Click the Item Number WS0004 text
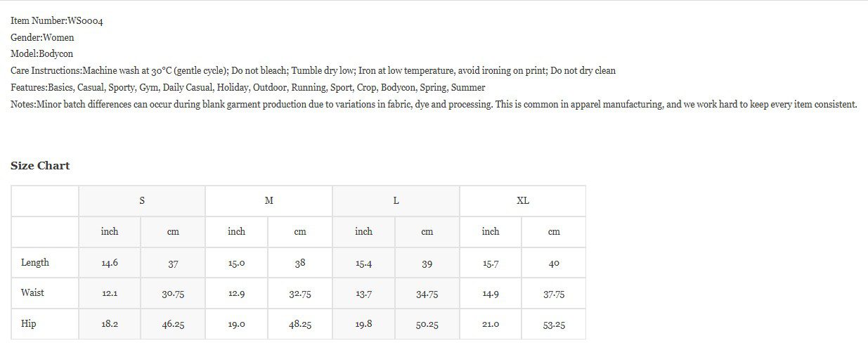 coord(57,21)
